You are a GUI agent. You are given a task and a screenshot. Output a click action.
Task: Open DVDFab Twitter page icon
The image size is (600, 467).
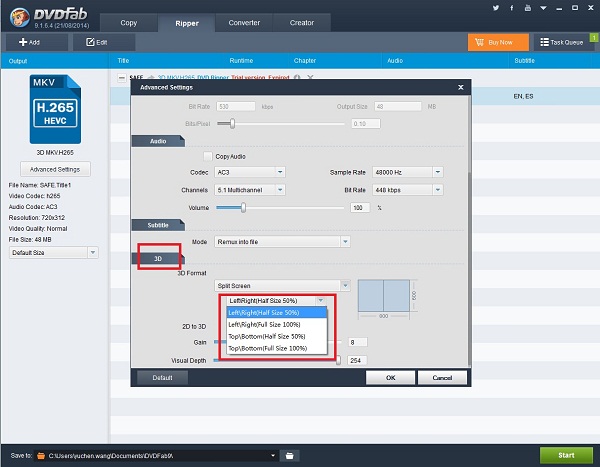(x=496, y=8)
